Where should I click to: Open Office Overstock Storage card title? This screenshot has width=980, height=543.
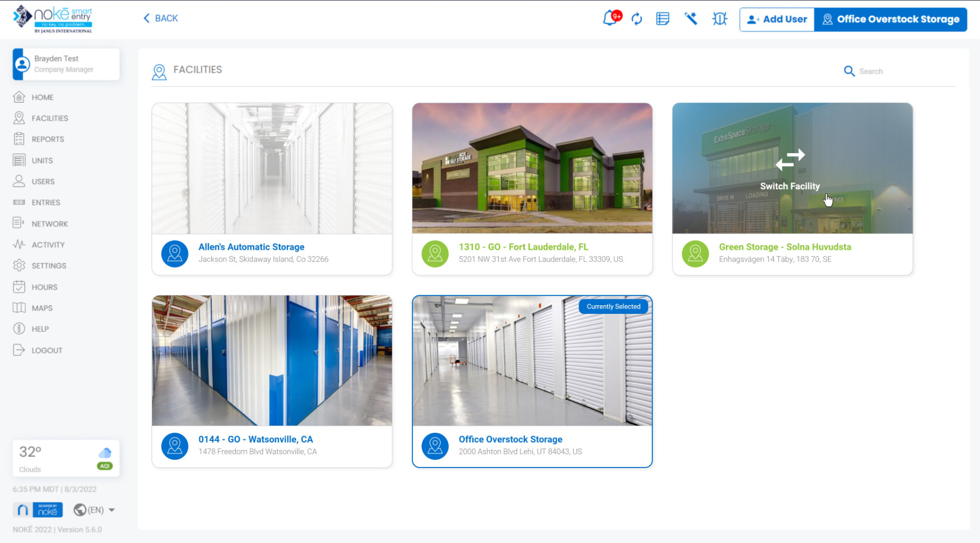[x=510, y=439]
